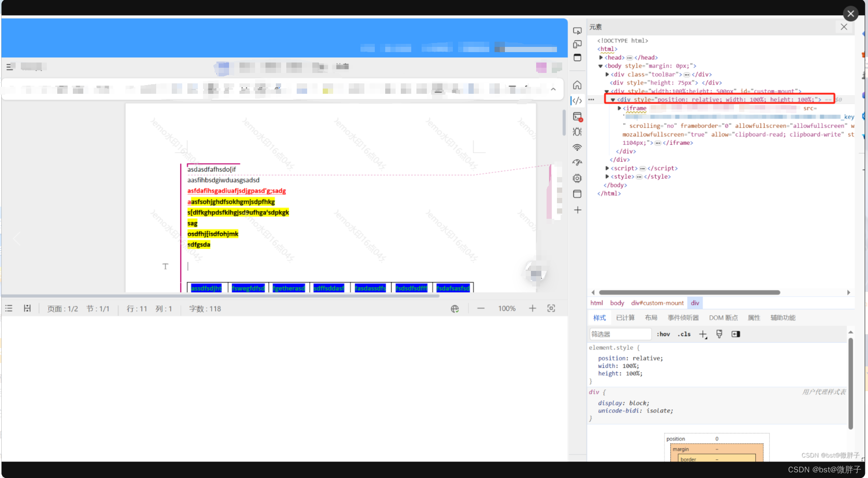This screenshot has height=478, width=868.
Task: Collapse the body element node
Action: (x=601, y=66)
